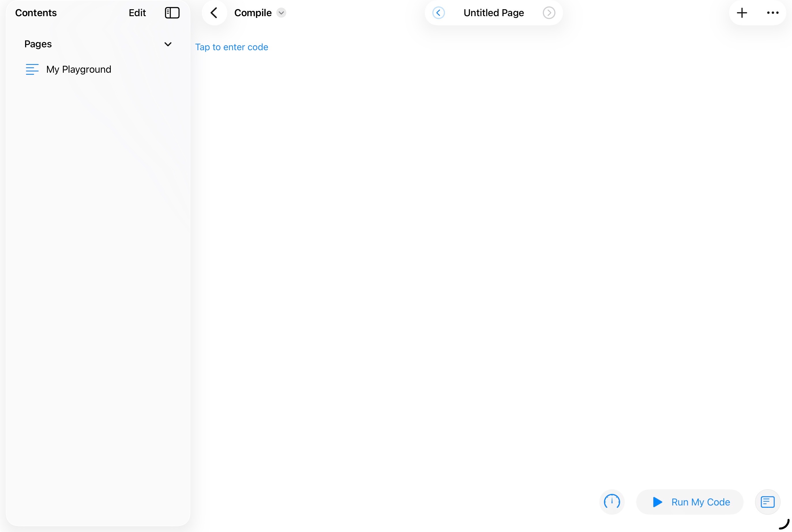Open the My Playground page

click(x=79, y=70)
